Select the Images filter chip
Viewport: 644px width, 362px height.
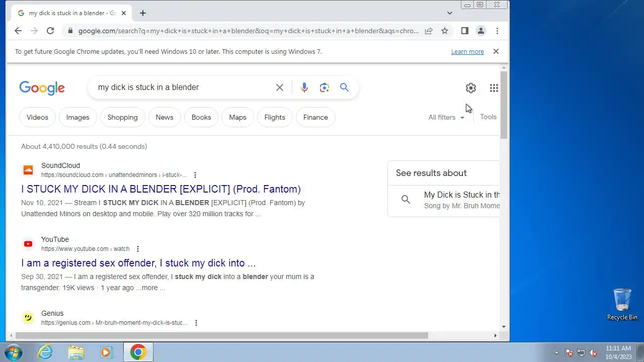click(78, 117)
